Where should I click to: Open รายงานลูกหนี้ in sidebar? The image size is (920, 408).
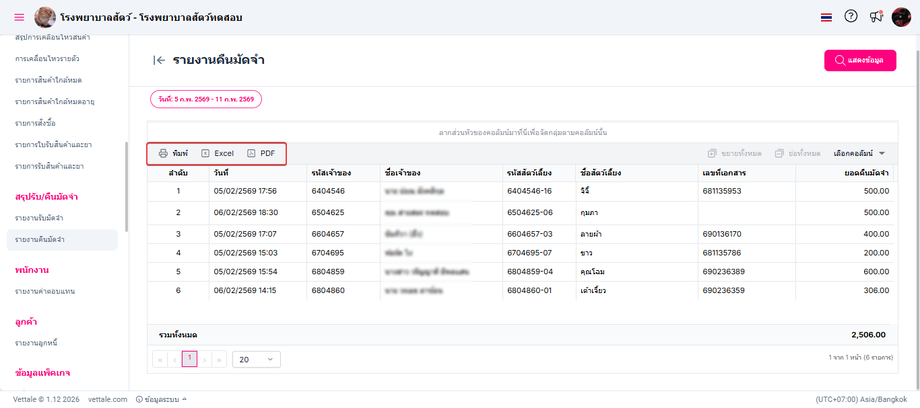pos(36,342)
